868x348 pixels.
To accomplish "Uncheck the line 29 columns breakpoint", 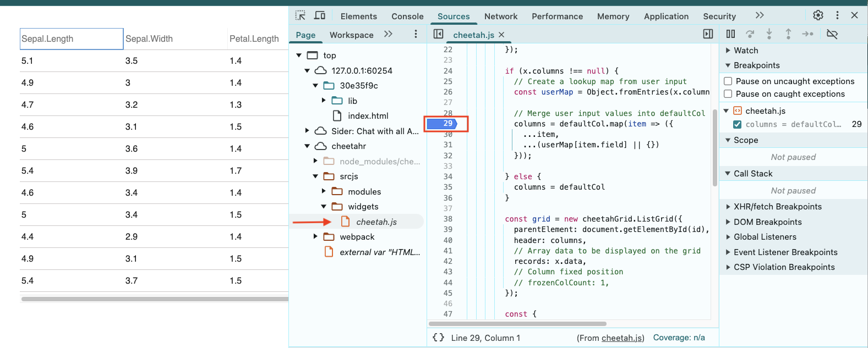I will pyautogui.click(x=738, y=124).
